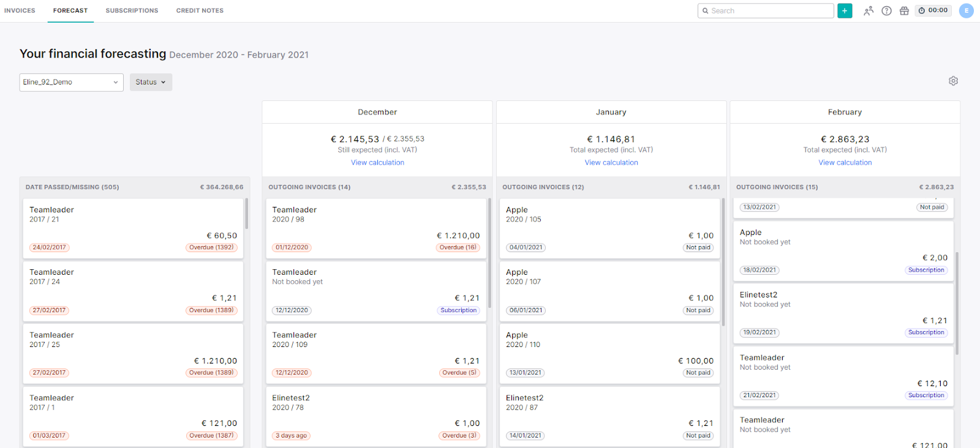Click the '3 days ago' date badge
This screenshot has width=980, height=448.
point(291,436)
